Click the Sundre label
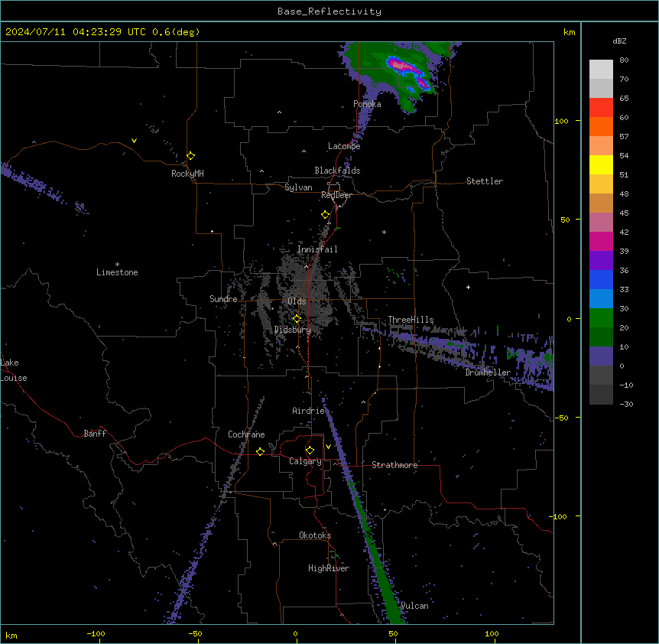This screenshot has width=659, height=644. 223,299
